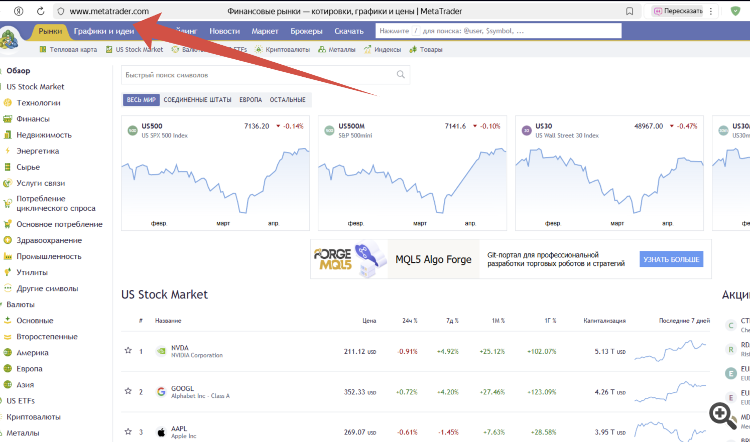Select the ОСТАЛЬНЫЕ region tab

click(x=287, y=99)
